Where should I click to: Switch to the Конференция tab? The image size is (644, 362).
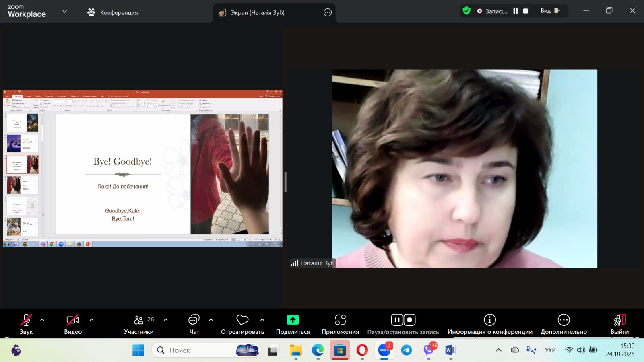[x=113, y=12]
